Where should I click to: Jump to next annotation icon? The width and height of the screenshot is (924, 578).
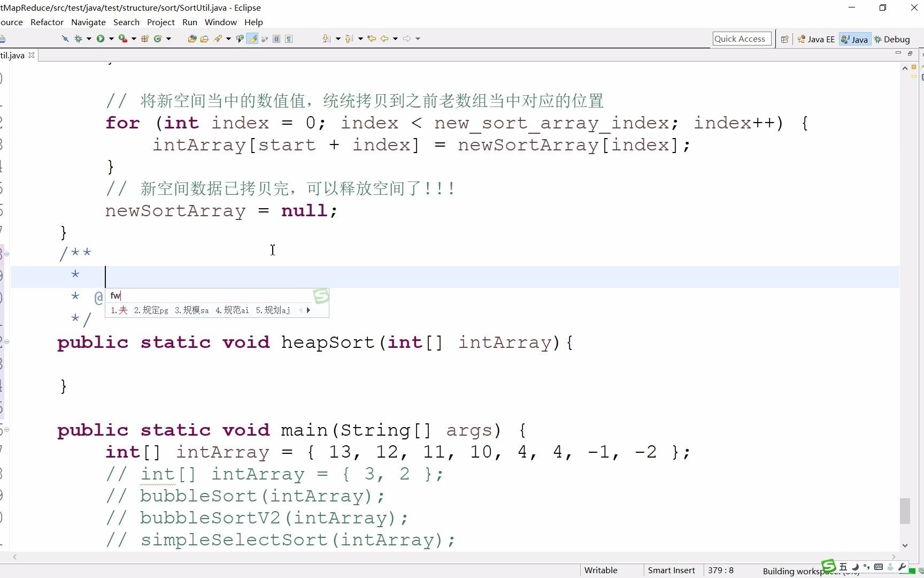326,38
